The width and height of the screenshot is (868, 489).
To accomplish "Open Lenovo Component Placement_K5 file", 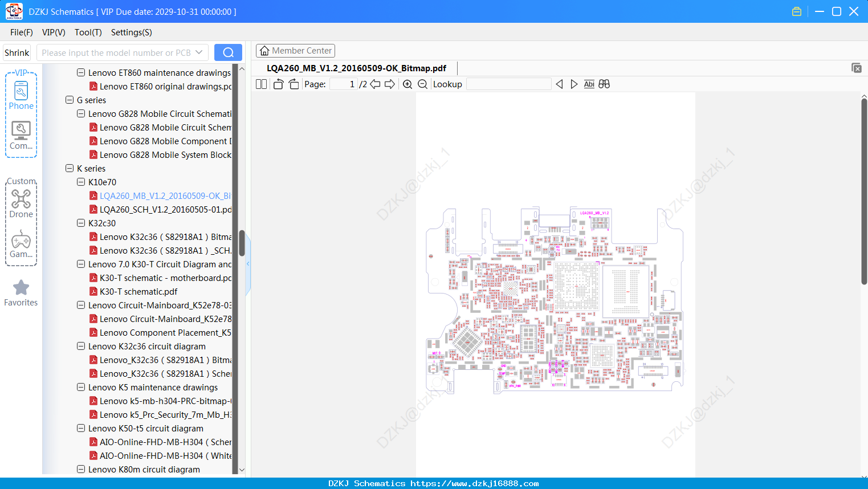I will click(166, 332).
